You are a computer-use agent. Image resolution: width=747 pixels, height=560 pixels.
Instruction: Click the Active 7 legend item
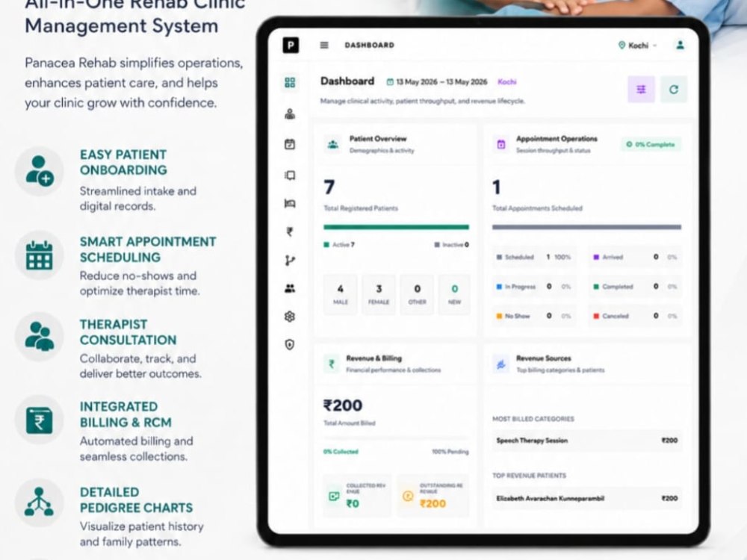tap(339, 245)
